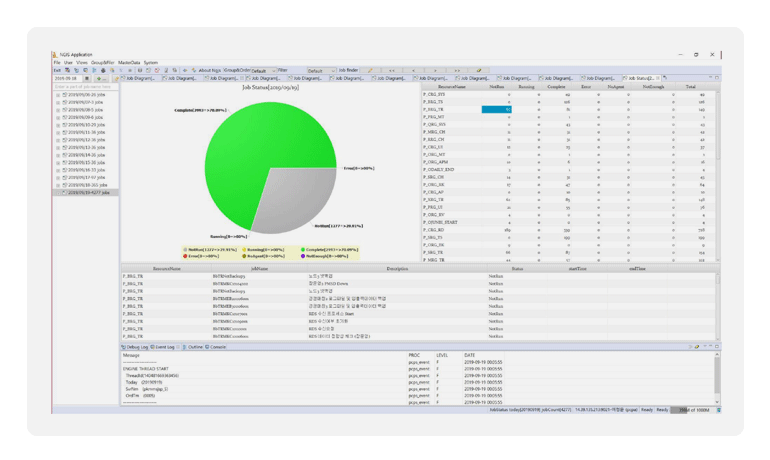770x460 pixels.
Task: Click the 2019-09-18 date field
Action: pyautogui.click(x=68, y=78)
